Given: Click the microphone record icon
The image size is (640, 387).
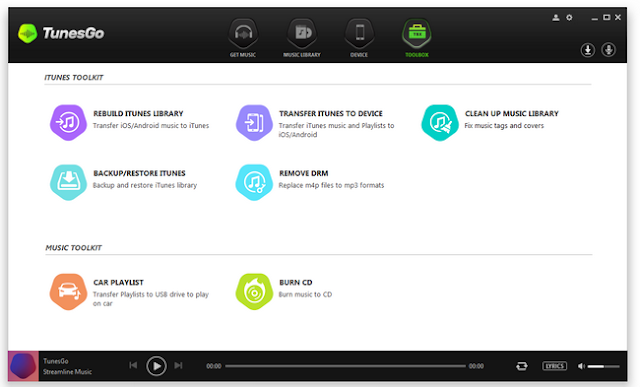Looking at the screenshot, I should (609, 50).
